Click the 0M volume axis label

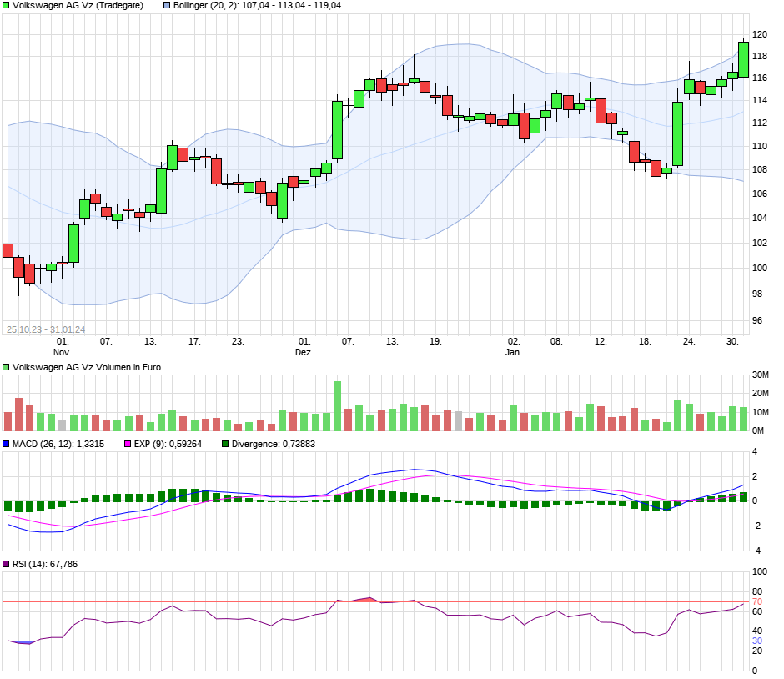758,430
